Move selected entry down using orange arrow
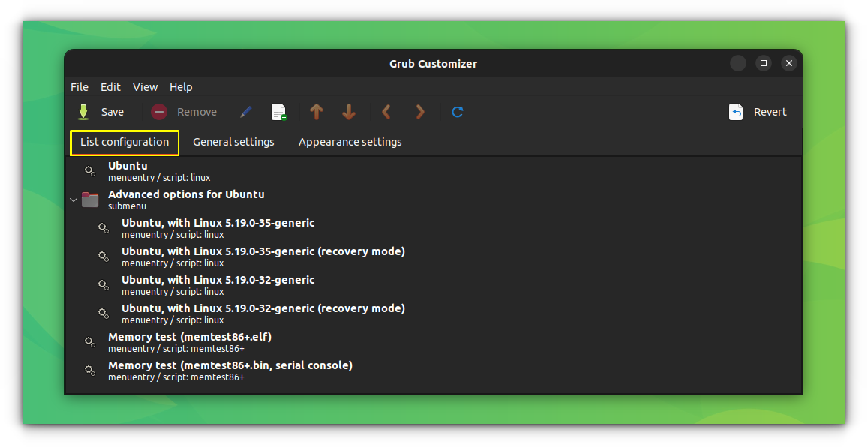Screen dimensions: 868x448 348,111
